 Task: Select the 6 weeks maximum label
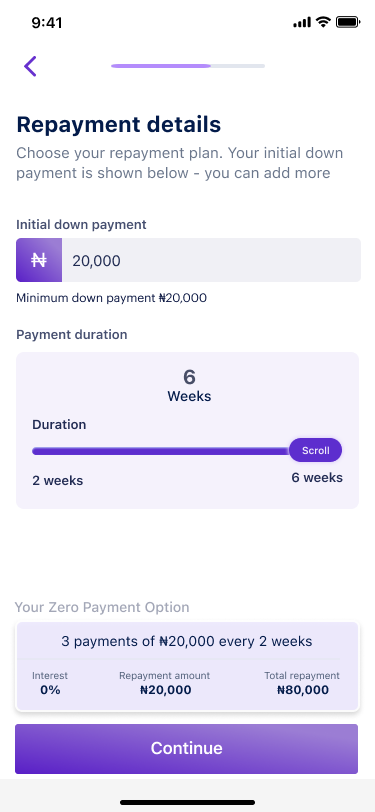pos(317,477)
